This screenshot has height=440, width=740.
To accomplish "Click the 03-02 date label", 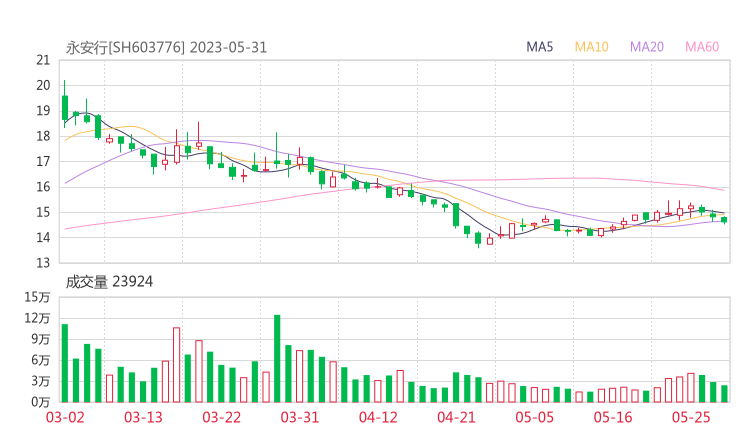I will (65, 417).
